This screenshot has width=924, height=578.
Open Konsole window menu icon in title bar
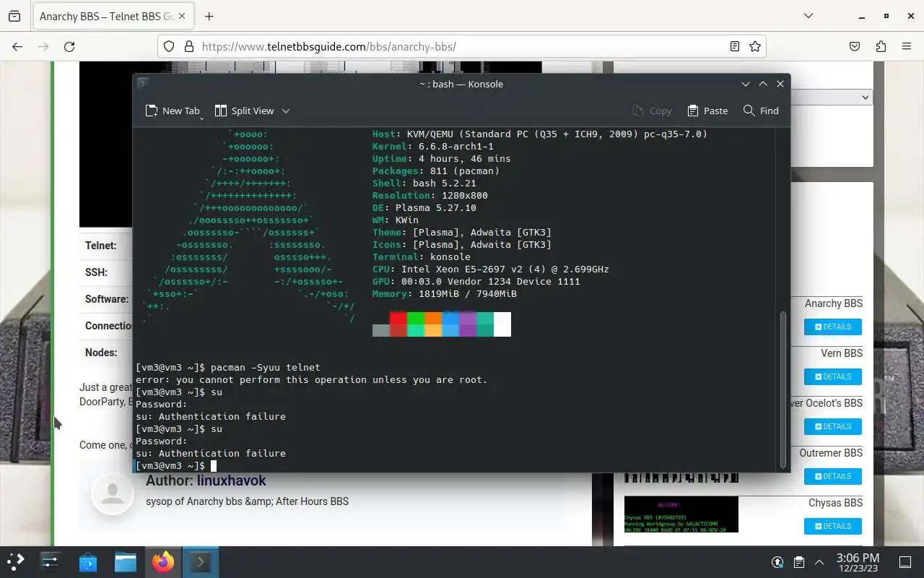(143, 84)
